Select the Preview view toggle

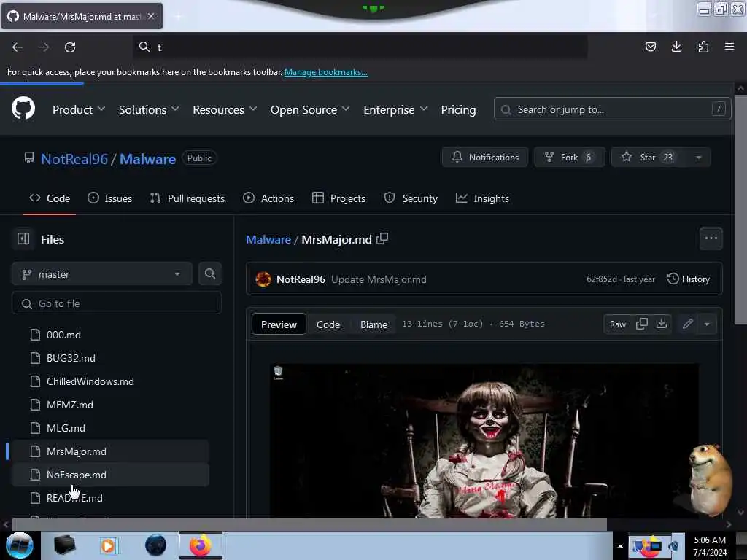point(279,324)
